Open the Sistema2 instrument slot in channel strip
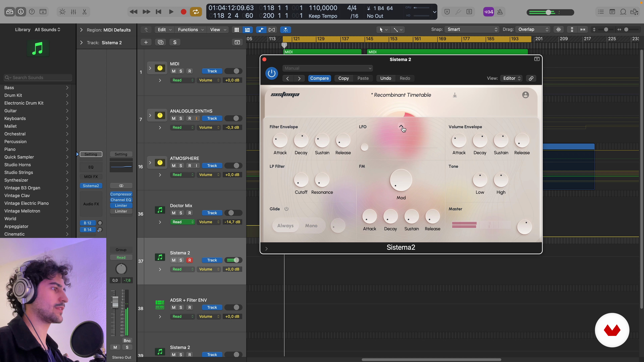The height and width of the screenshot is (362, 644). pyautogui.click(x=91, y=186)
